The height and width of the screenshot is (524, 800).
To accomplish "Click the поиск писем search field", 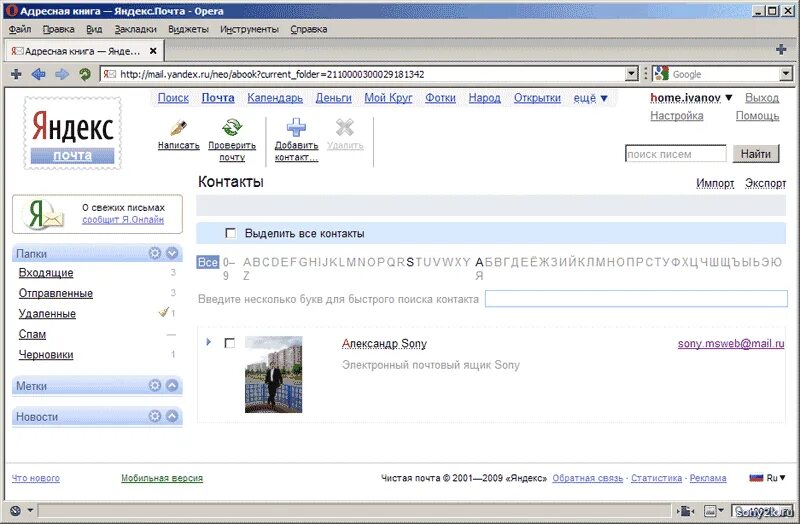I will point(676,154).
